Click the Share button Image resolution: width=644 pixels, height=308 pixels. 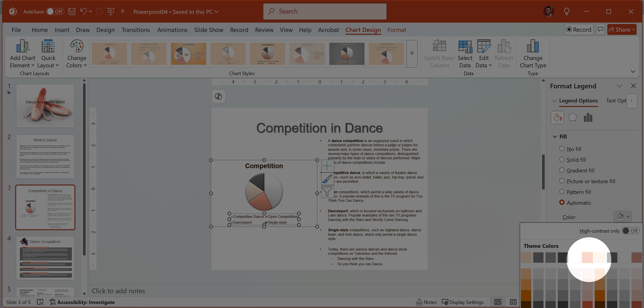pyautogui.click(x=621, y=30)
